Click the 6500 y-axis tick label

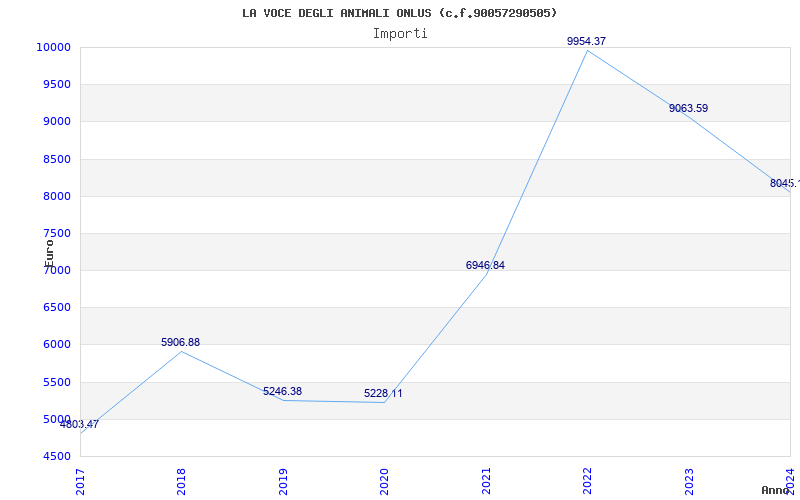point(57,308)
